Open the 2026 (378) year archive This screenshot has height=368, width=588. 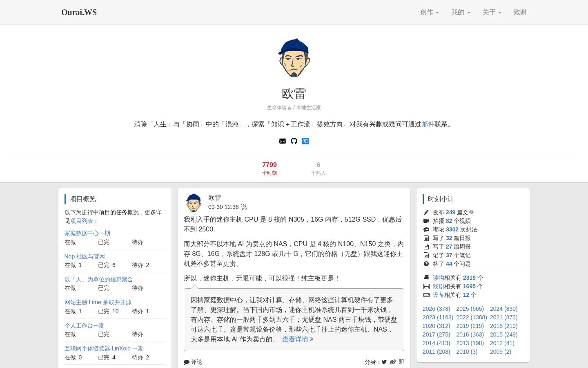pos(437,309)
